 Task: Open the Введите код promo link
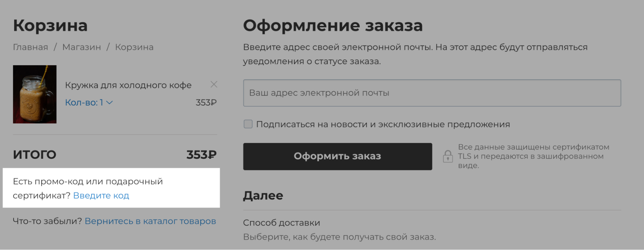click(x=101, y=195)
